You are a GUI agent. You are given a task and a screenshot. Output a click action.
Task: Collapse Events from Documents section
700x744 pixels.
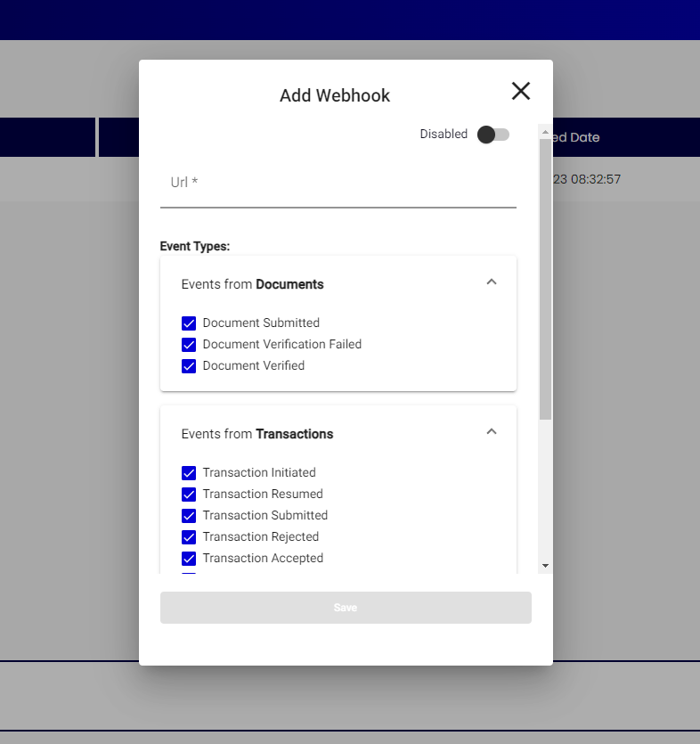coord(492,282)
